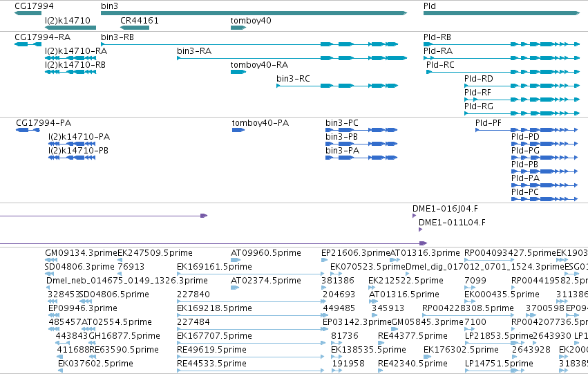Viewport: 588px width, 374px height.
Task: Click the bin3 gene span bar
Action: [254, 13]
